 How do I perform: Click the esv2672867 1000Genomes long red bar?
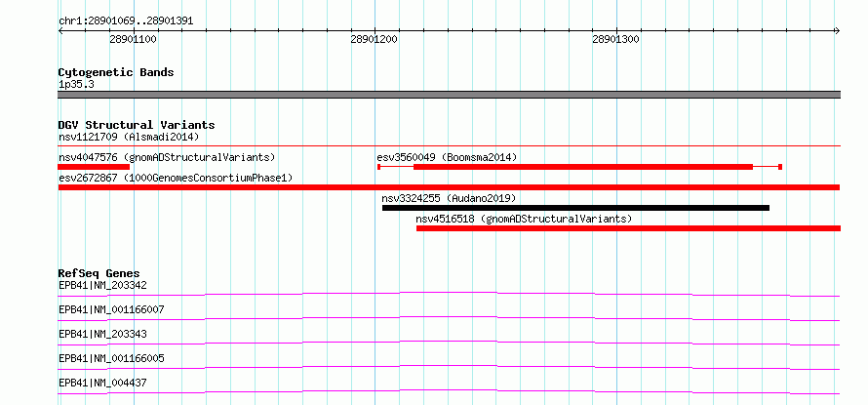pos(449,187)
